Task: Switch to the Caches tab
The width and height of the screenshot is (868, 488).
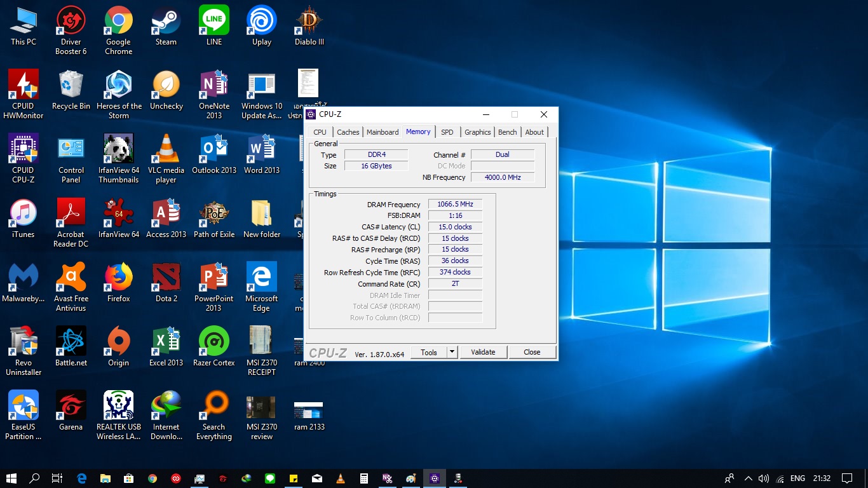Action: [x=348, y=132]
